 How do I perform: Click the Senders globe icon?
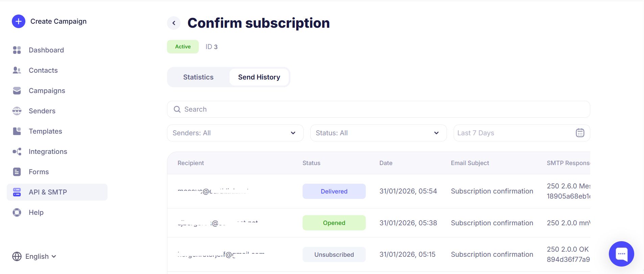(x=17, y=111)
